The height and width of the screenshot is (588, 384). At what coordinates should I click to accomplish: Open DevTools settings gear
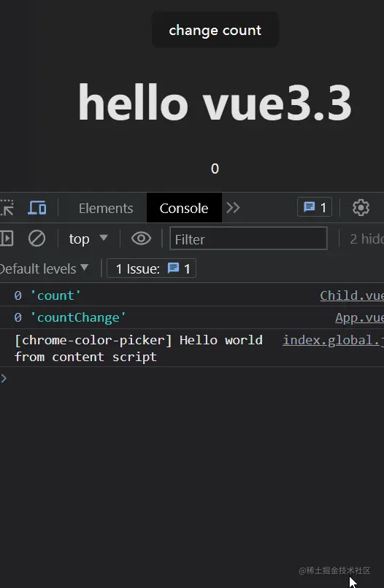[x=361, y=208]
